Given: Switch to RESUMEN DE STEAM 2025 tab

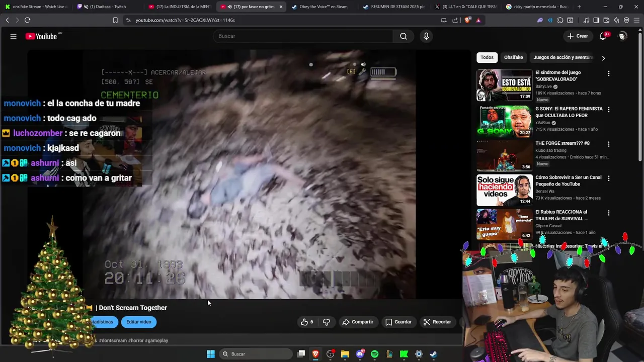Looking at the screenshot, I should pos(394,7).
